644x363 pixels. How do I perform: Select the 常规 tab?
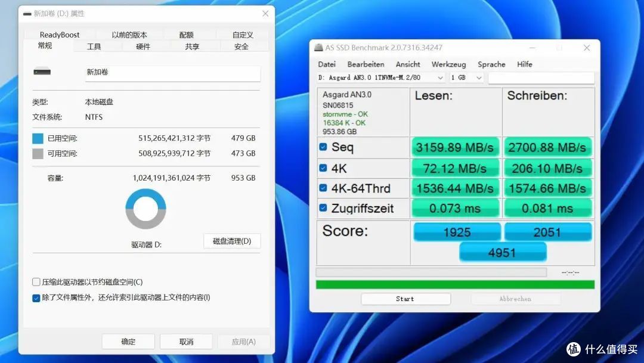click(x=45, y=45)
